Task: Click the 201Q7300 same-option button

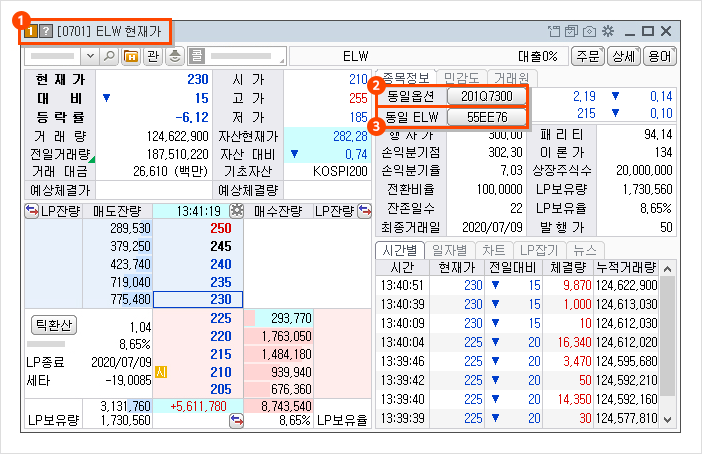Action: (x=487, y=96)
